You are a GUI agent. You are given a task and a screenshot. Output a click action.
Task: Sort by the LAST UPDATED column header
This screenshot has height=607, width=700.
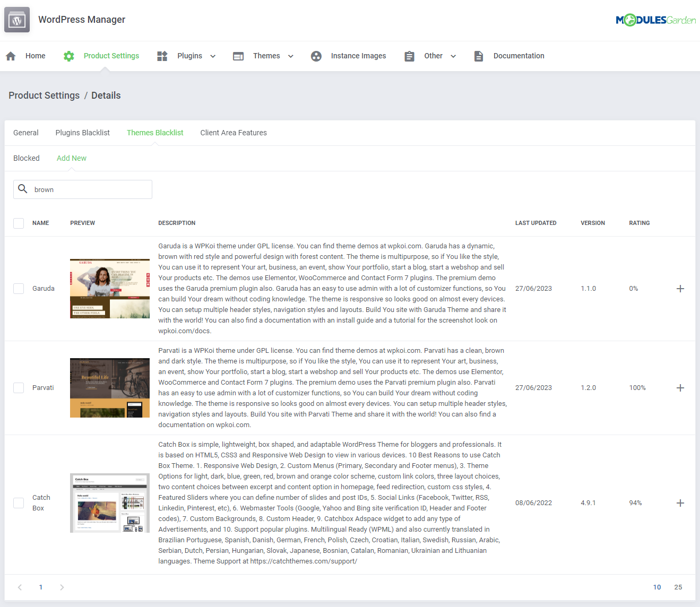pos(536,223)
